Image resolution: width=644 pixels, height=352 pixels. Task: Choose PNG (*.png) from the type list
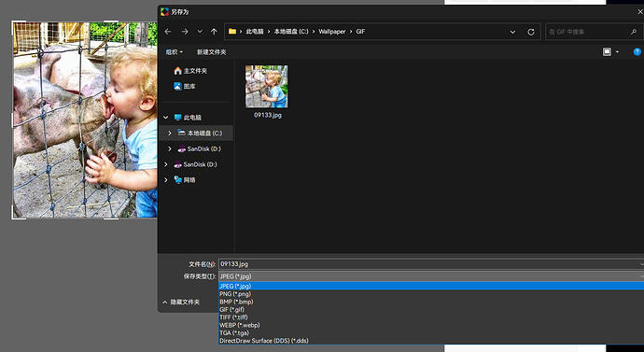(431, 294)
